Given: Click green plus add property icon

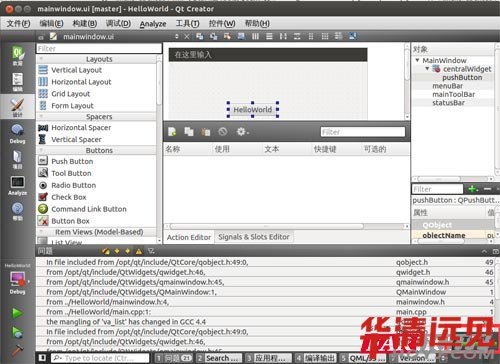Looking at the screenshot, I should 473,189.
